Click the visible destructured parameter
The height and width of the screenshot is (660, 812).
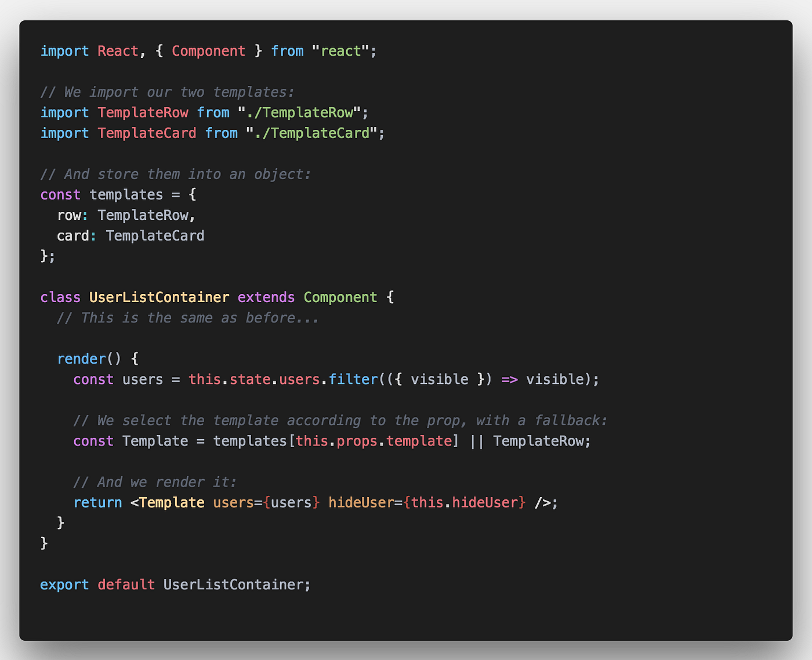tap(440, 379)
